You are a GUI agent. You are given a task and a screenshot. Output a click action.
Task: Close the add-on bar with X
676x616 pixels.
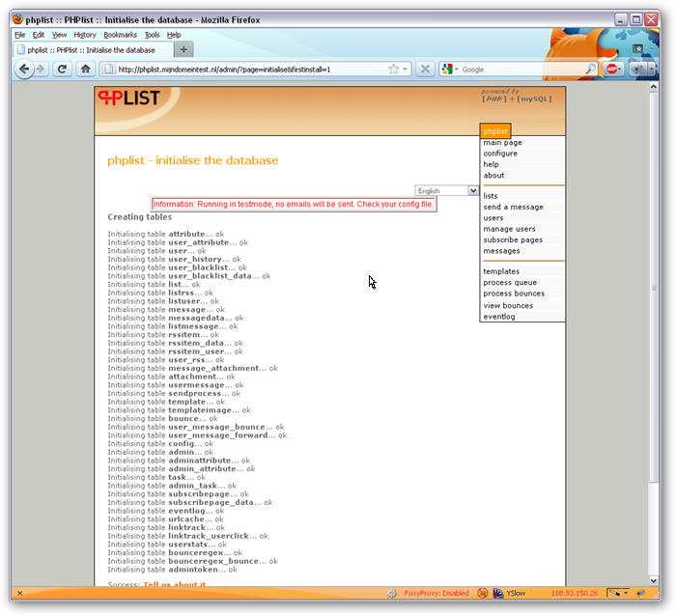click(19, 593)
